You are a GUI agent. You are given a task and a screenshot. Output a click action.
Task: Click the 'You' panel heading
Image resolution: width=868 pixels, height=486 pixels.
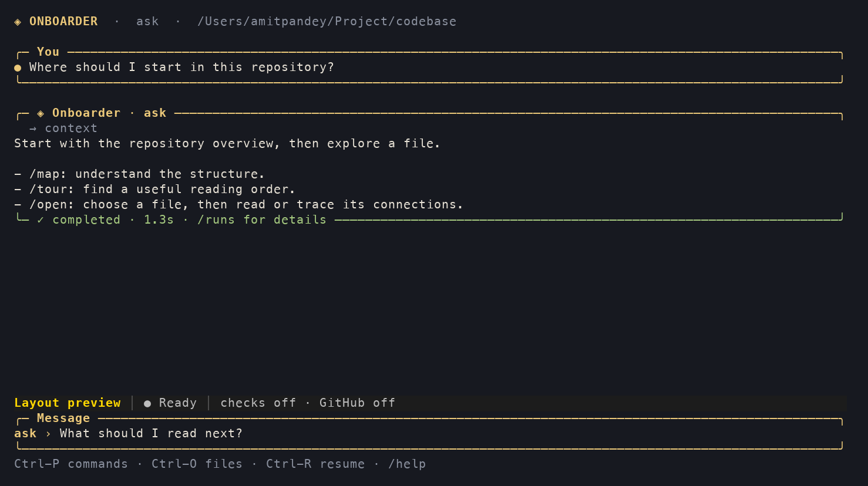(x=48, y=52)
